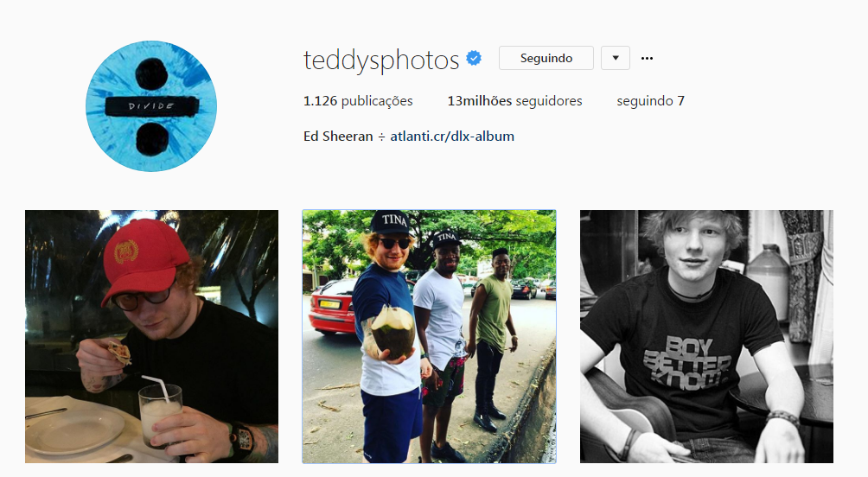868x477 pixels.
Task: Click the blue verified badge icon
Action: [474, 58]
